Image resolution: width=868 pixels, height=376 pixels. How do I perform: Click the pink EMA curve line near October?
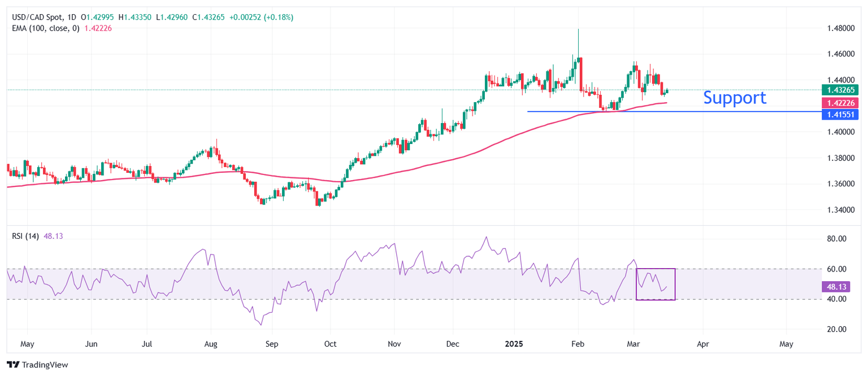coord(338,181)
